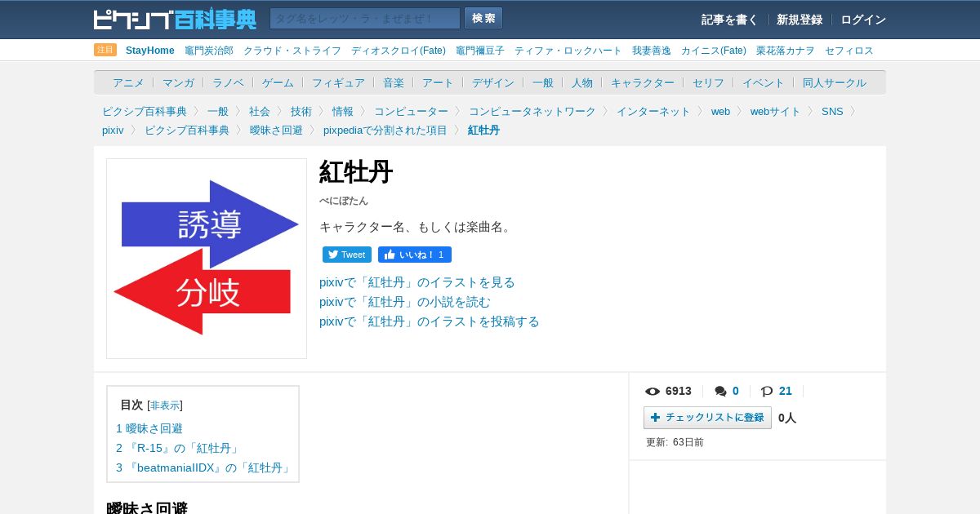Image resolution: width=980 pixels, height=514 pixels.
Task: Click the eye view-count icon
Action: pos(653,392)
